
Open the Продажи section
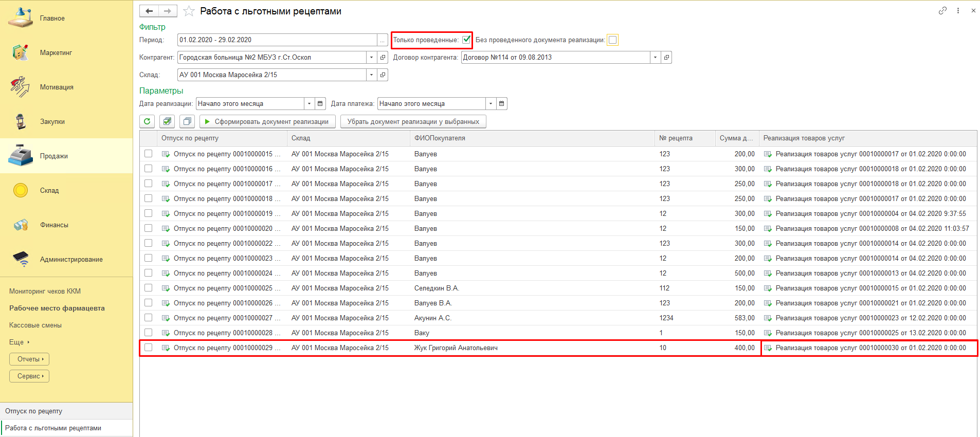click(x=53, y=156)
